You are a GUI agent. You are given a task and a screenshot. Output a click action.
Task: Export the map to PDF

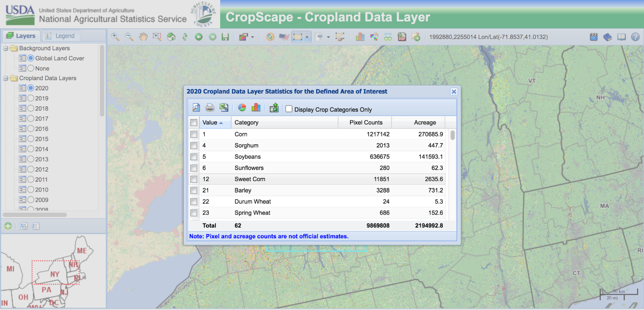pyautogui.click(x=402, y=37)
